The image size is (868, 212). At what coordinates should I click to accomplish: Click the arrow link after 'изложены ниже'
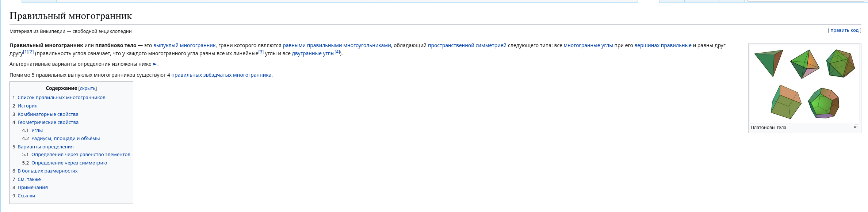155,64
